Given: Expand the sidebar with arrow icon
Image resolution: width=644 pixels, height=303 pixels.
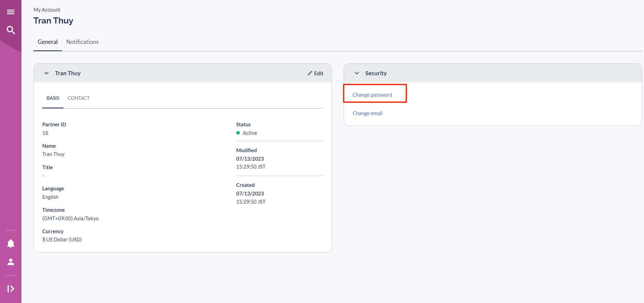Looking at the screenshot, I should [11, 289].
